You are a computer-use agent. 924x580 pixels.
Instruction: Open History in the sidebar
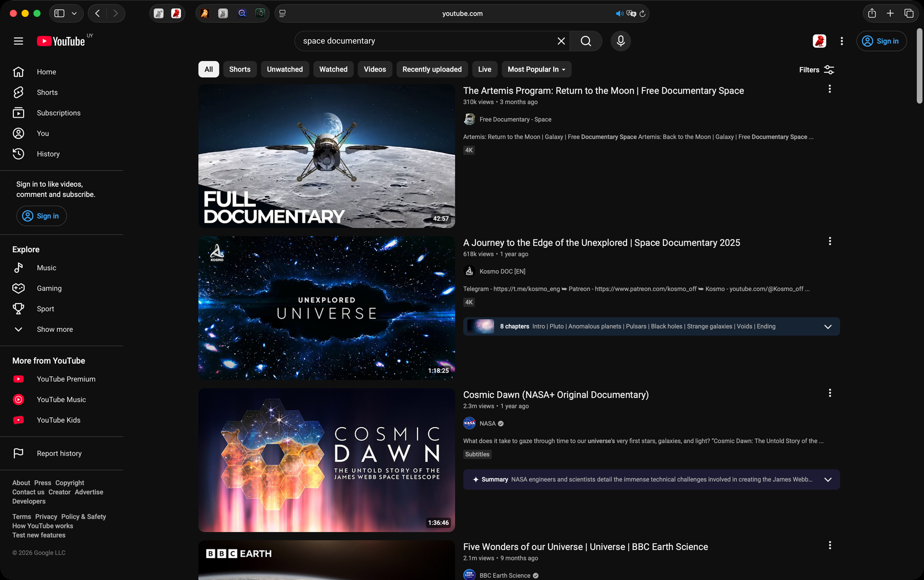62,154
